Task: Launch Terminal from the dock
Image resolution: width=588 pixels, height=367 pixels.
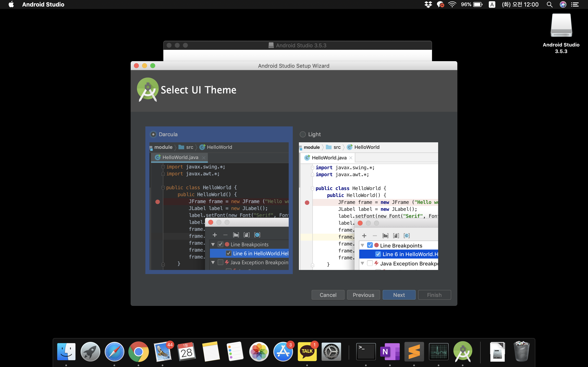Action: (366, 352)
